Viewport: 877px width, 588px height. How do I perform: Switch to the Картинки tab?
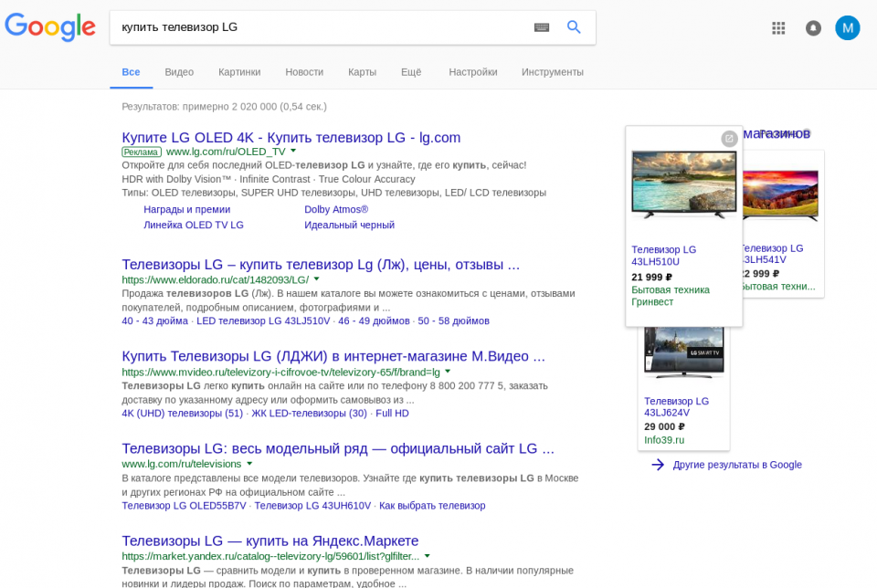tap(239, 72)
